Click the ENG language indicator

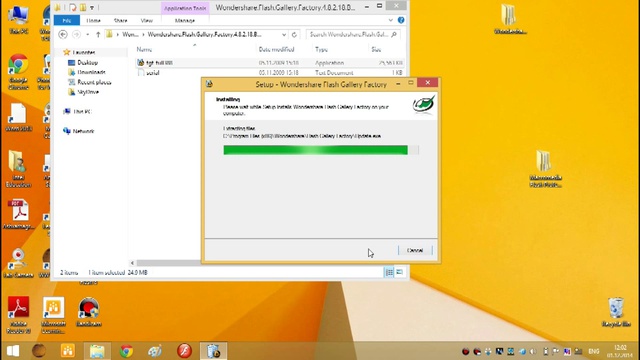[593, 351]
